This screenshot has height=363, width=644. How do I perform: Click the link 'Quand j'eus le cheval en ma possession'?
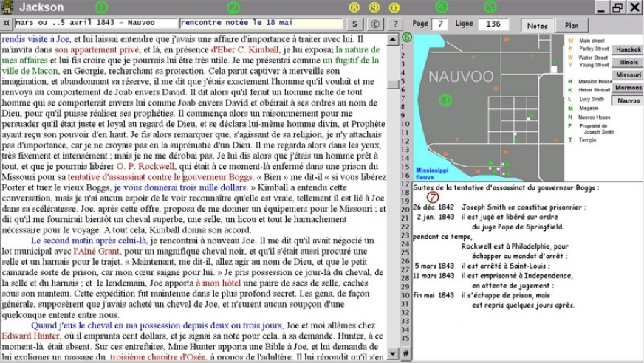coord(157,325)
